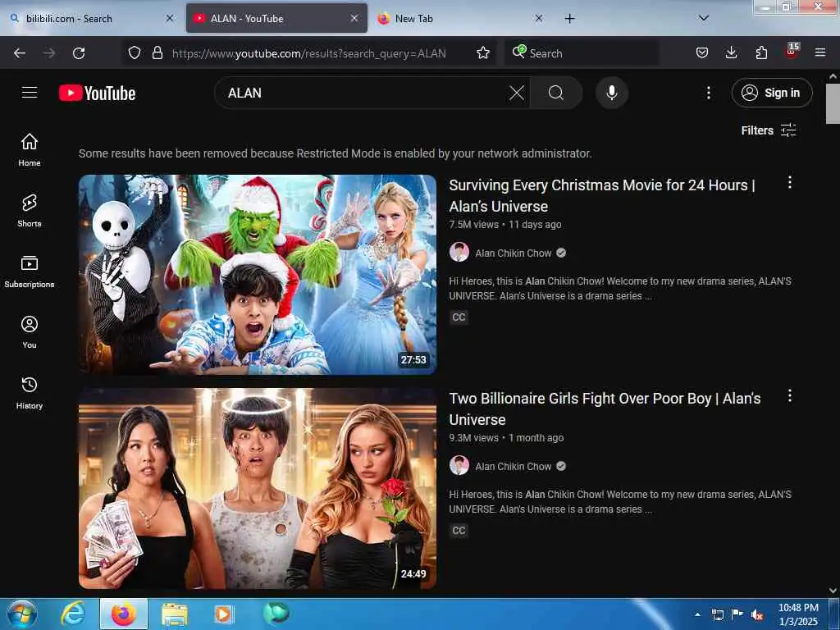Open Alan Chikin Chow channel under Christmas video
This screenshot has width=840, height=630.
point(514,253)
